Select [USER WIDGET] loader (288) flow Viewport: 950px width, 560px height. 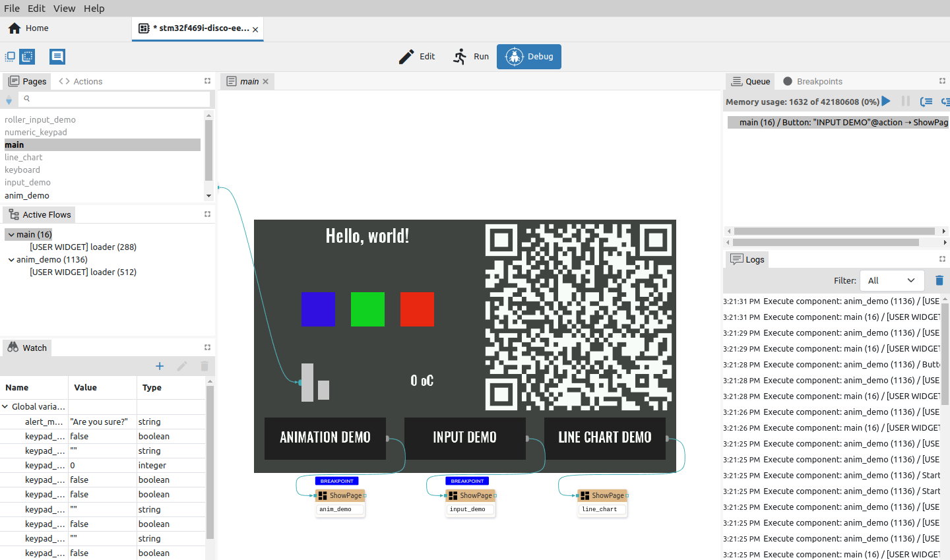(x=83, y=247)
